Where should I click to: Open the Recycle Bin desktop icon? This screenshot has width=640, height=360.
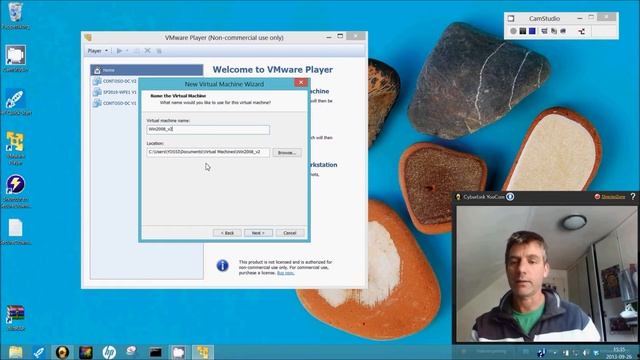tap(16, 16)
